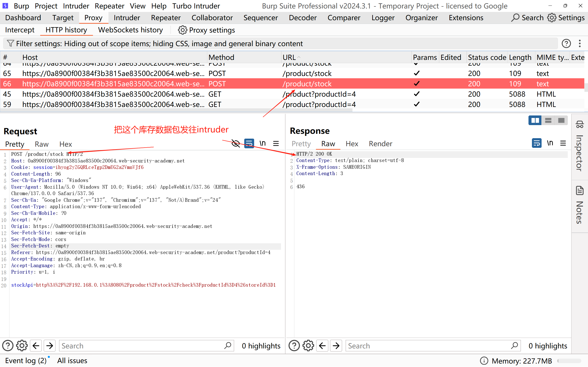Click the Response search input field
Image resolution: width=588 pixels, height=367 pixels.
point(428,346)
